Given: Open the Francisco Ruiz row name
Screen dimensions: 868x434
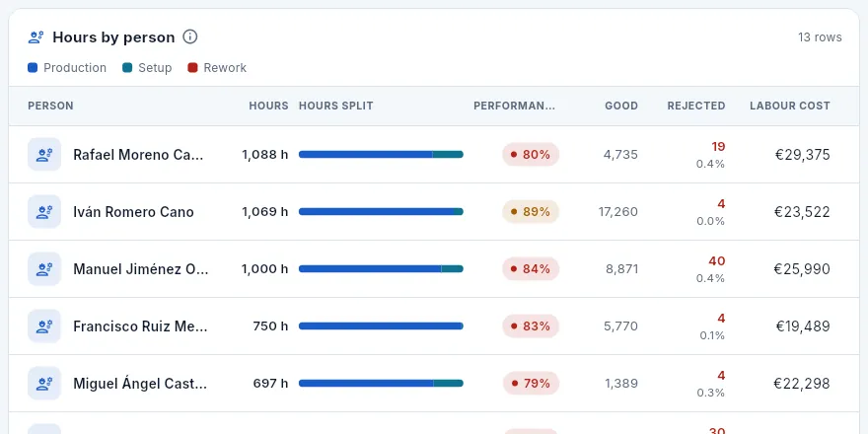Looking at the screenshot, I should pos(140,326).
